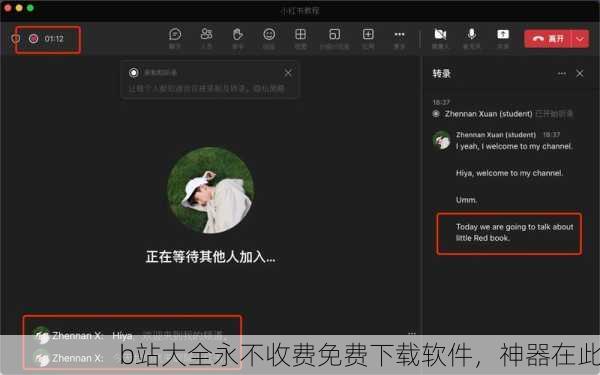Select transcript line "Hiya, welcome to my channel."
The width and height of the screenshot is (600, 375).
click(509, 173)
